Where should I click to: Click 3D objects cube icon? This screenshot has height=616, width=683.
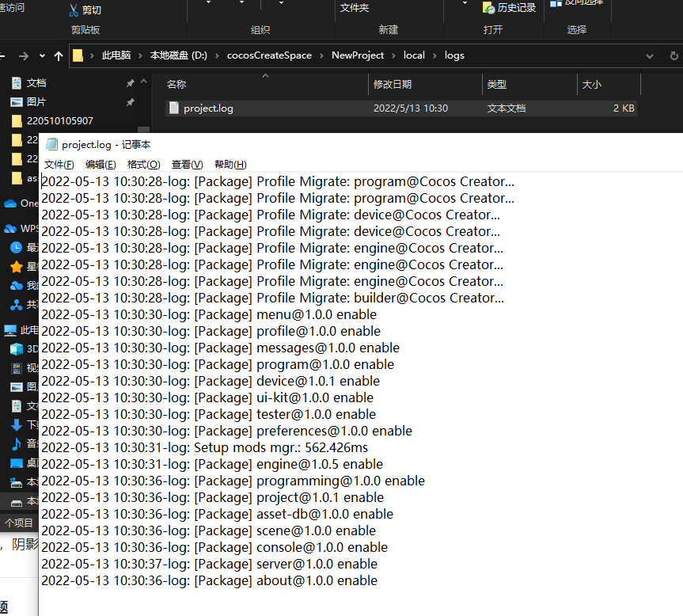(16, 349)
